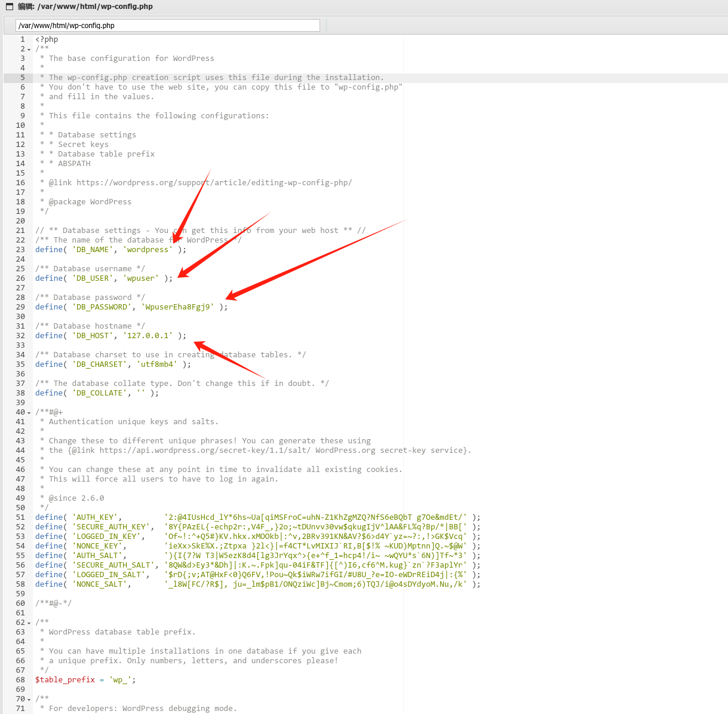
Task: Click the /var/www/html/wp-config.php path input field
Action: [x=167, y=26]
